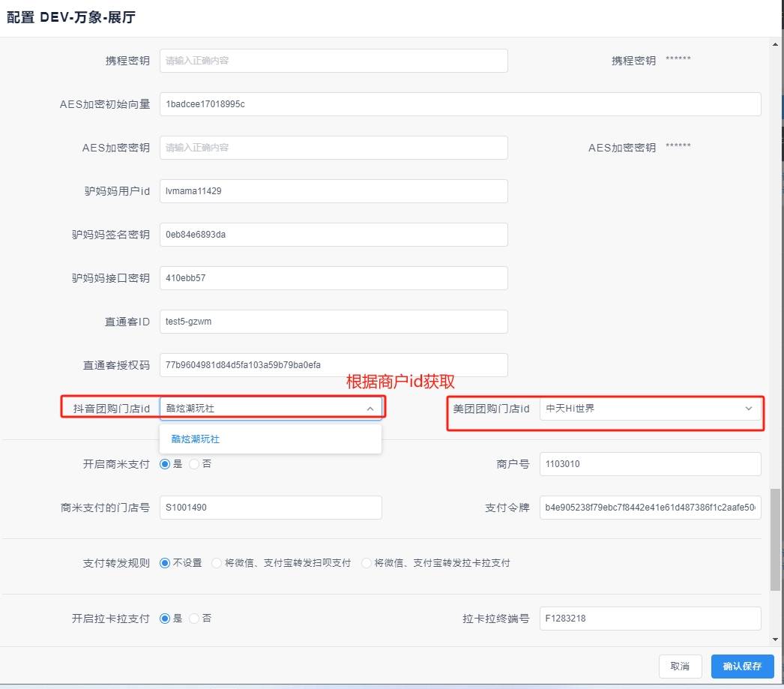Edit the 直通客ID input
The height and width of the screenshot is (689, 784).
334,322
